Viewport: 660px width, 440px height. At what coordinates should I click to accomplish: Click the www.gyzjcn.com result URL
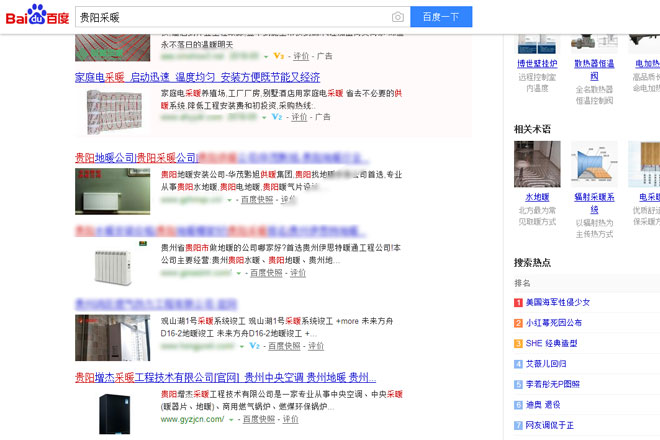(x=192, y=419)
